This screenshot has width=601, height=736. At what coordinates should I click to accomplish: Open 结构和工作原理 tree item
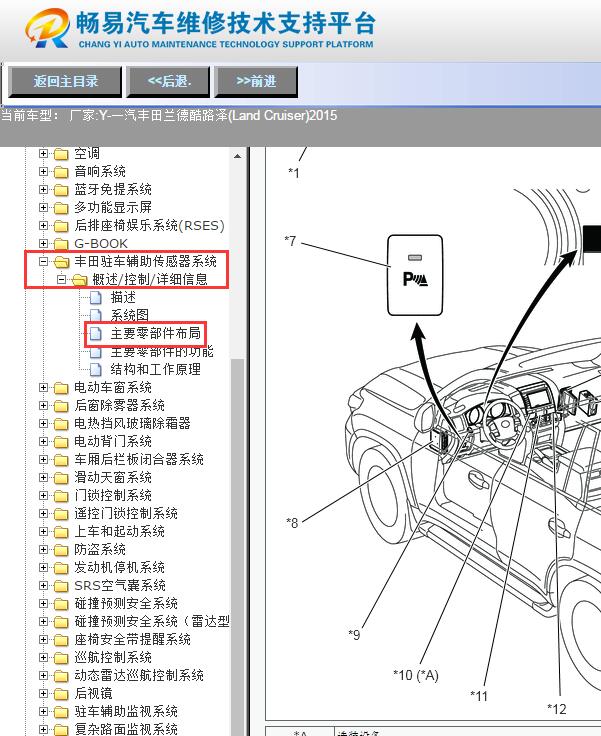(155, 369)
